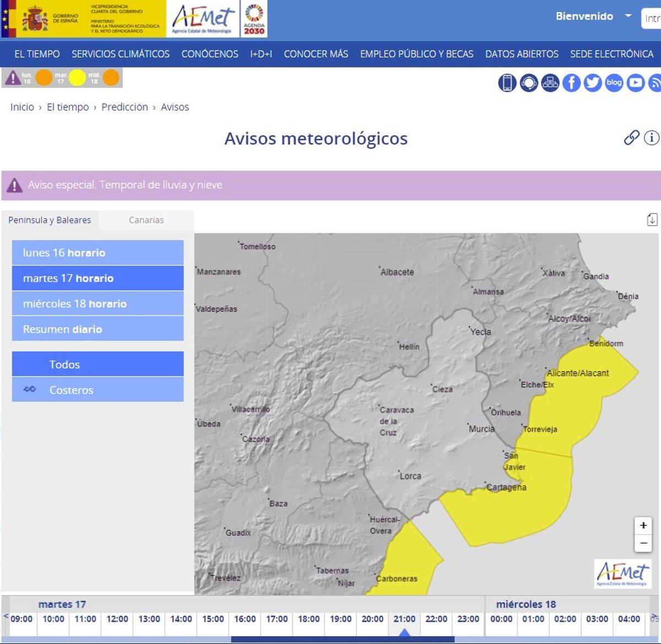Select Todos warnings filter
661x644 pixels.
tap(97, 364)
